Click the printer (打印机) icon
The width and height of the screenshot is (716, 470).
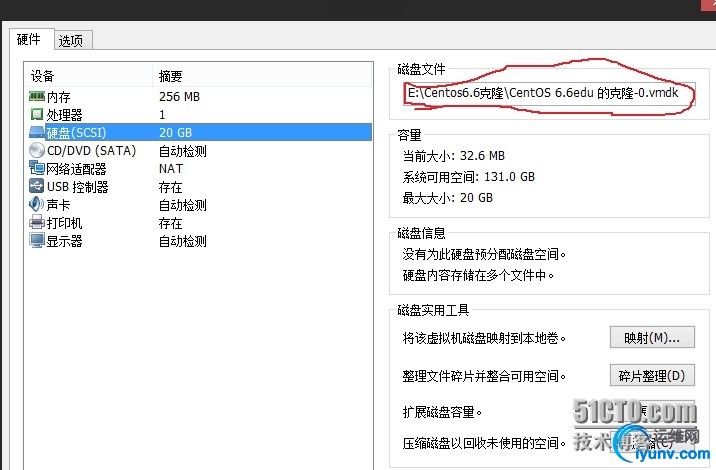click(37, 222)
